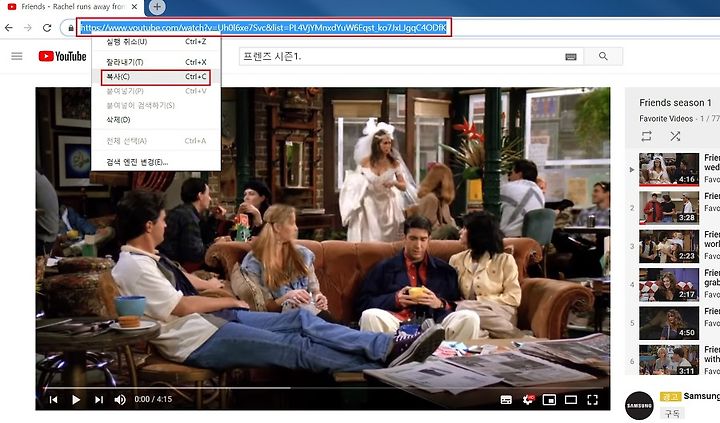Go back with the browser back arrow
The height and width of the screenshot is (423, 720).
coord(9,28)
